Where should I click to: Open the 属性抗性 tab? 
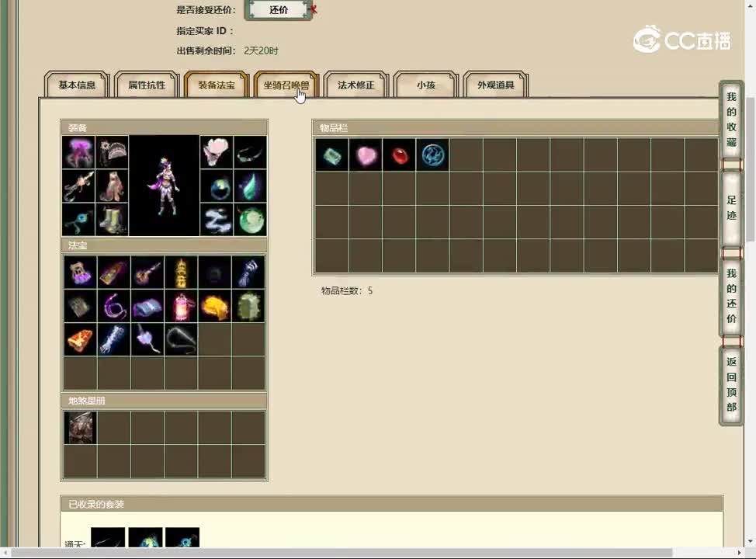(x=147, y=85)
